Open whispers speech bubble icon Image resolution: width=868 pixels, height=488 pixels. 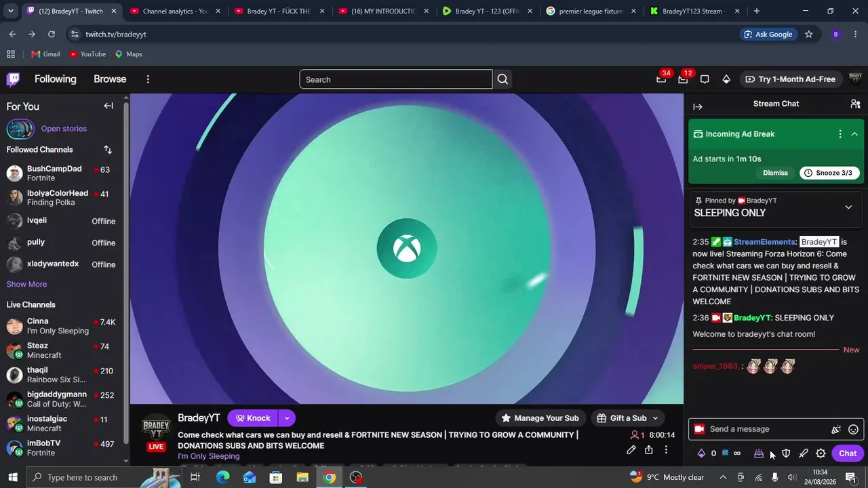coord(705,79)
